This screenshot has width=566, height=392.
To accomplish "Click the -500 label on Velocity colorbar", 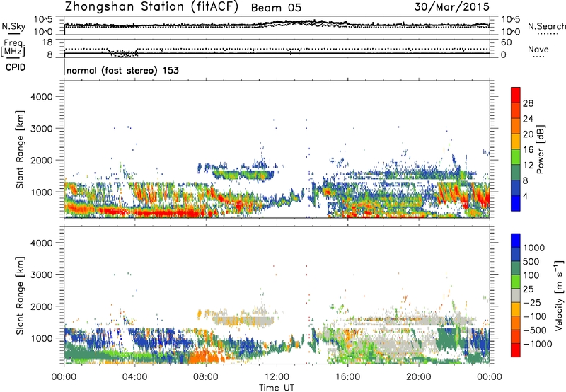I will click(535, 330).
